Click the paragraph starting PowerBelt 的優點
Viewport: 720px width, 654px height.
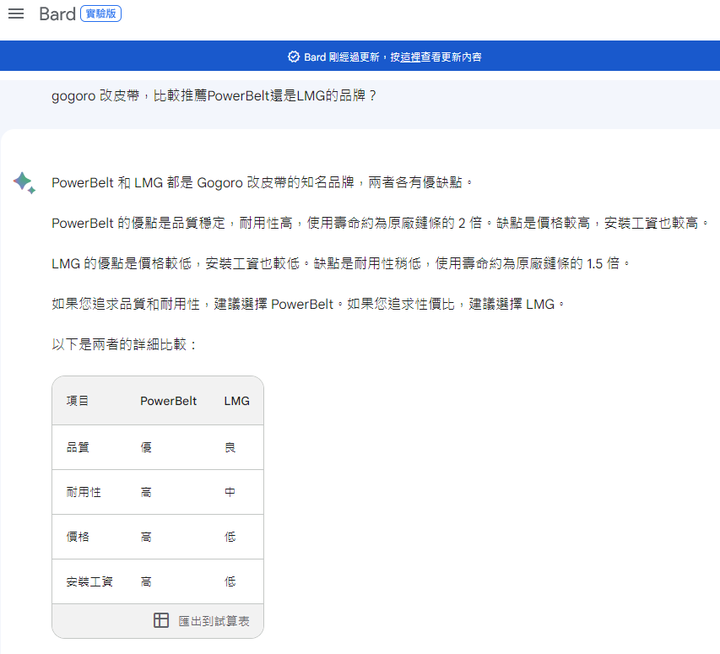(x=380, y=223)
